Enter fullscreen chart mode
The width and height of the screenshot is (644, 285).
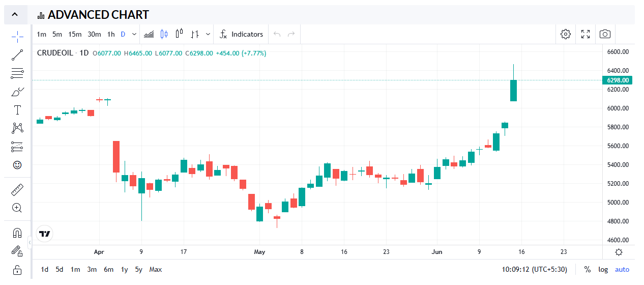[586, 34]
